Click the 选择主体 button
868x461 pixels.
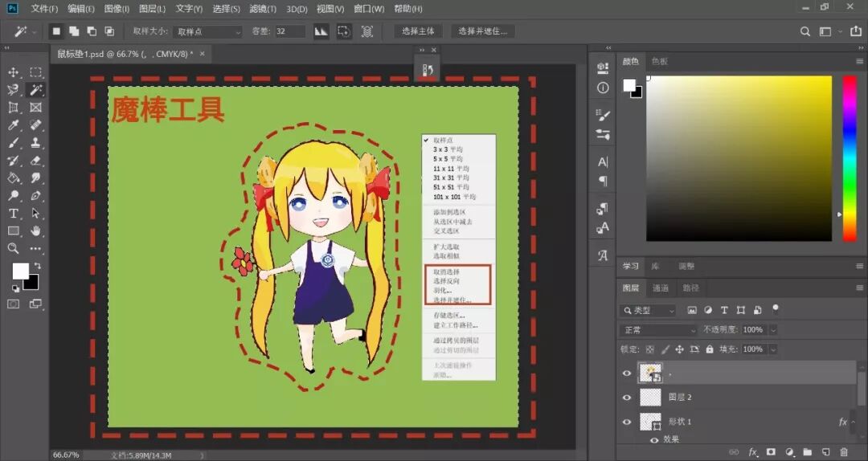tap(418, 31)
